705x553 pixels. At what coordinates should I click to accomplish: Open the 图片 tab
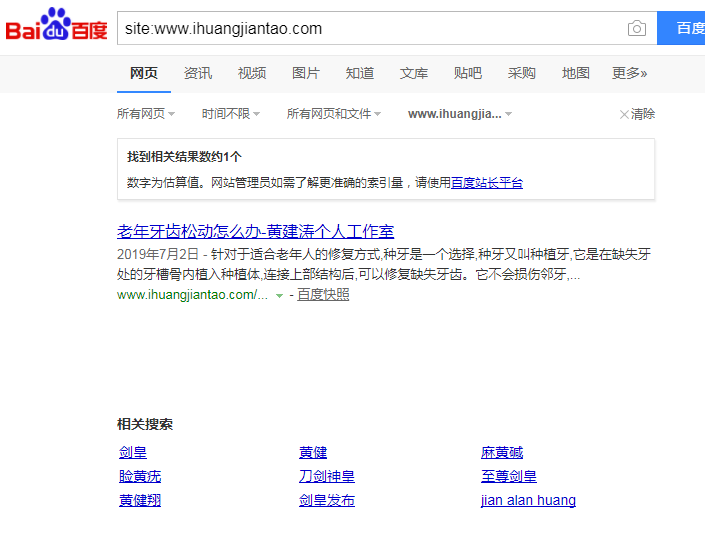(x=306, y=73)
